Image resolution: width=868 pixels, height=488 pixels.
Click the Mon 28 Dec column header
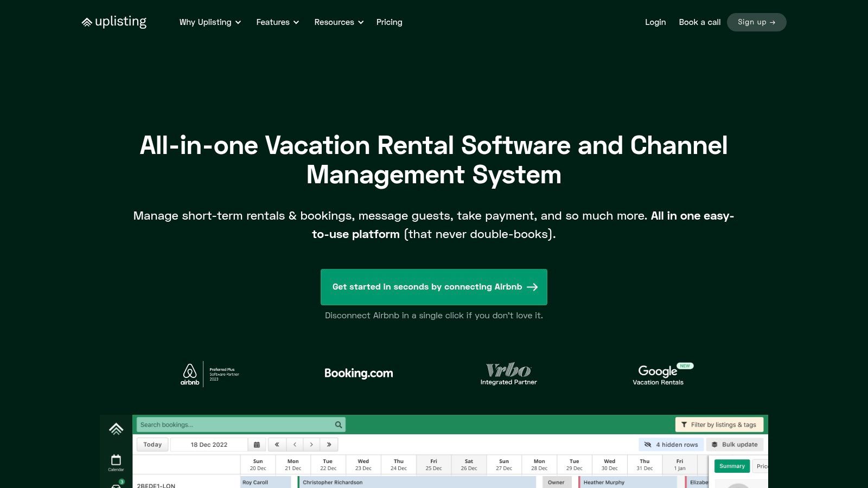coord(539,465)
